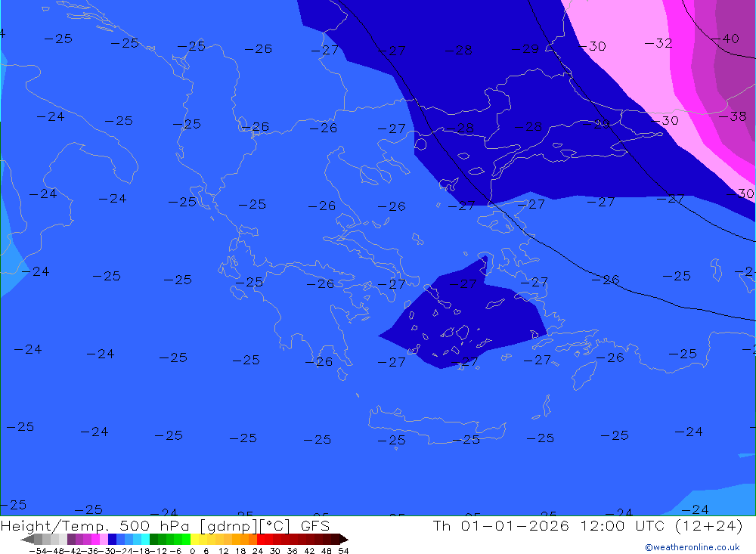Image resolution: width=756 pixels, height=554 pixels.
Task: Click the "-38" temperature value on the map
Action: [x=733, y=116]
